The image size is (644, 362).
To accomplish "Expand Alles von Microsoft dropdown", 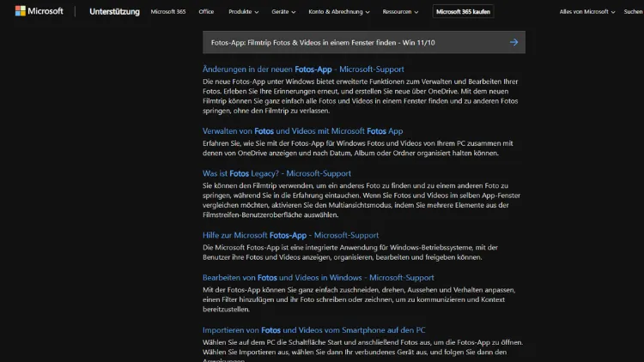I will tap(587, 11).
